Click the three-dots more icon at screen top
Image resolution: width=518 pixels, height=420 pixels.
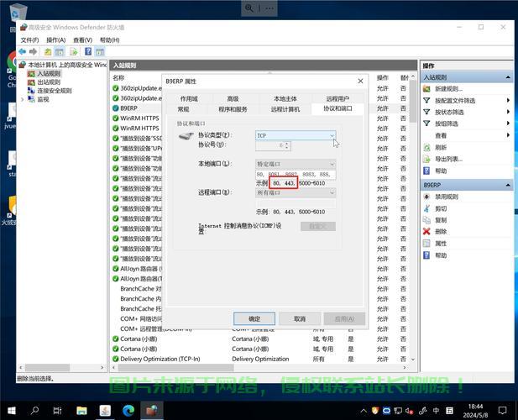coord(269,8)
